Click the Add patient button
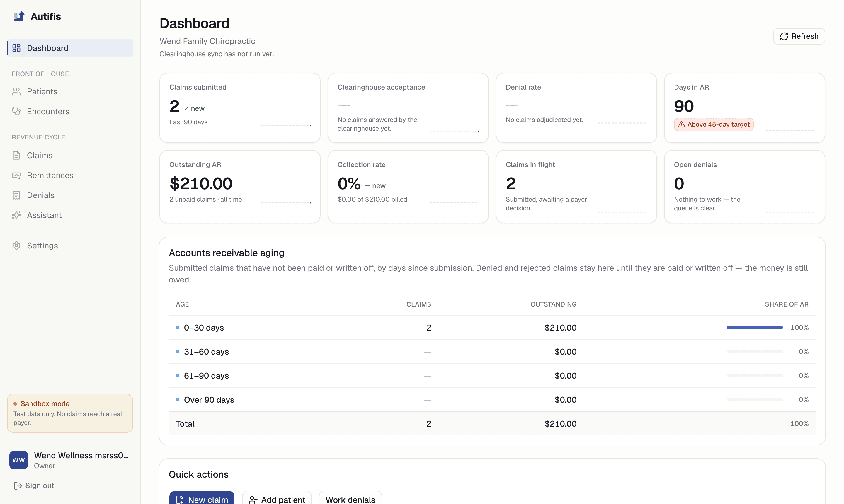Image resolution: width=844 pixels, height=504 pixels. click(x=276, y=498)
